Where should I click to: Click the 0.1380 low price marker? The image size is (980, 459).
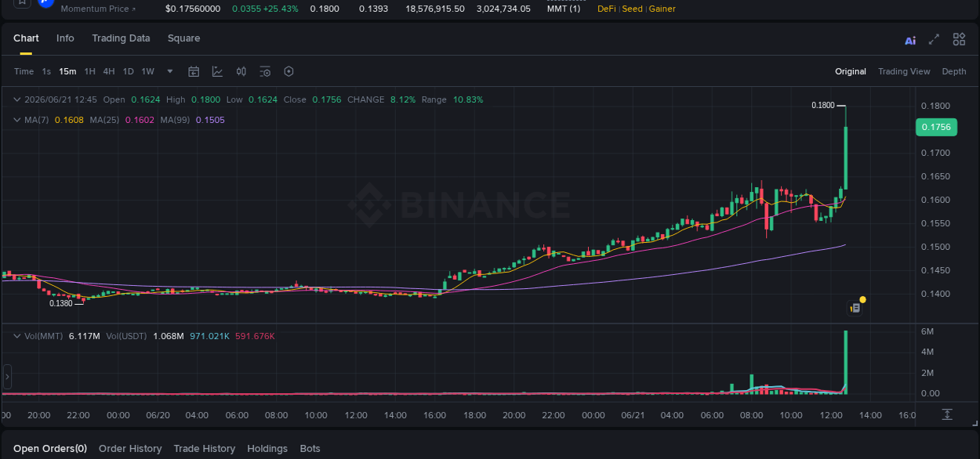61,303
